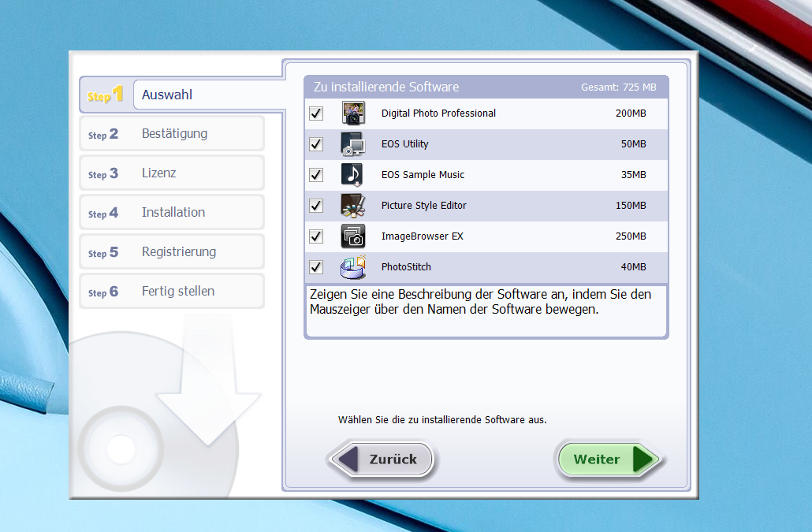This screenshot has height=532, width=812.
Task: Click the 150MB size value
Action: (x=631, y=206)
